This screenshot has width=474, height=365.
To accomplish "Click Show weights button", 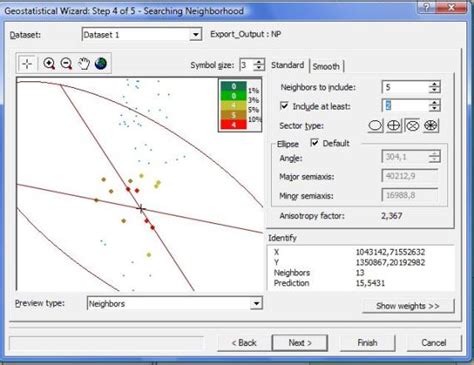I will point(408,306).
